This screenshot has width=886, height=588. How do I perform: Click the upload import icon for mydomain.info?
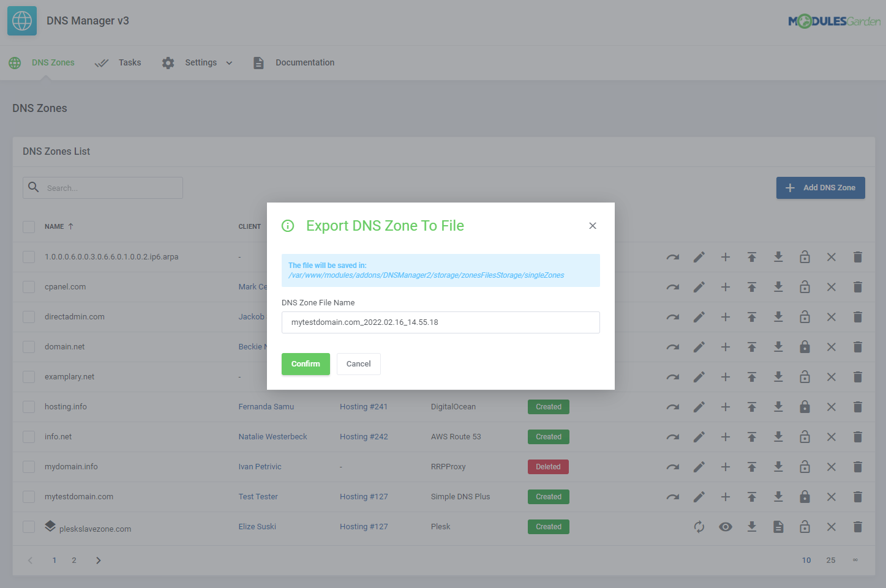pos(751,467)
